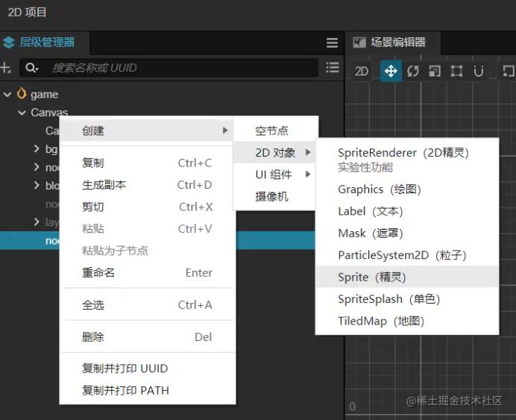This screenshot has width=516, height=420.
Task: Open the hierarchy panel hamburger menu
Action: 332,43
